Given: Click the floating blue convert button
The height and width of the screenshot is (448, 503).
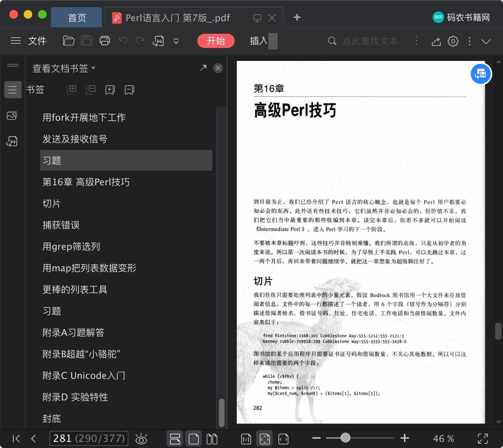Looking at the screenshot, I should [x=481, y=74].
